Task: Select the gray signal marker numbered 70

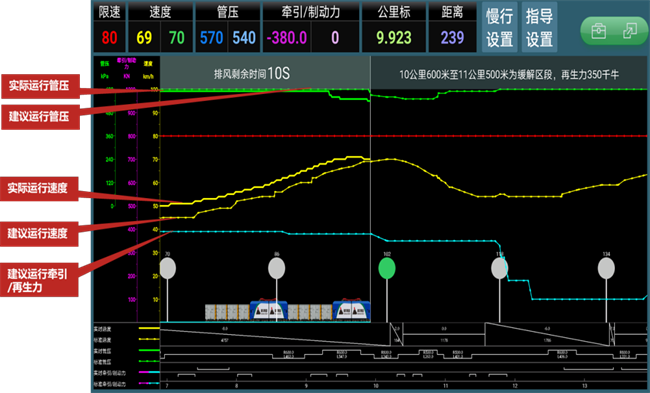Action: click(x=167, y=268)
